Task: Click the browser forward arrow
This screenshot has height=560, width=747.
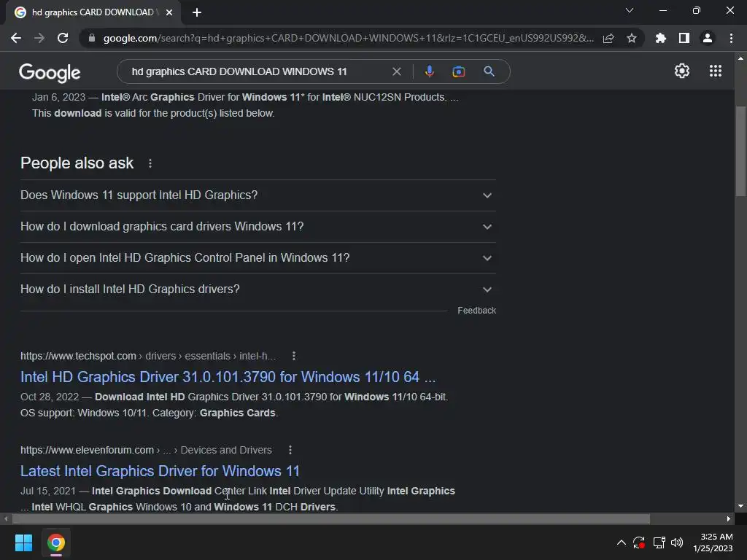Action: (x=39, y=38)
